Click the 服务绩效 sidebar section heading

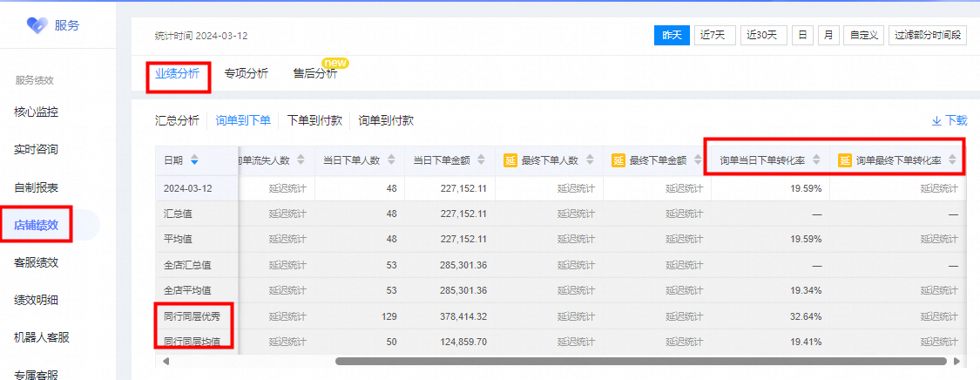pos(34,81)
